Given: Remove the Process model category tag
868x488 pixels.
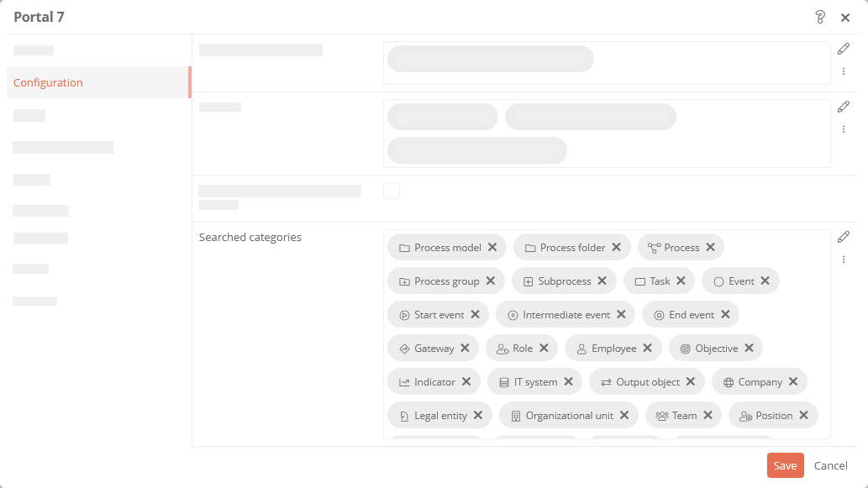Looking at the screenshot, I should point(492,247).
